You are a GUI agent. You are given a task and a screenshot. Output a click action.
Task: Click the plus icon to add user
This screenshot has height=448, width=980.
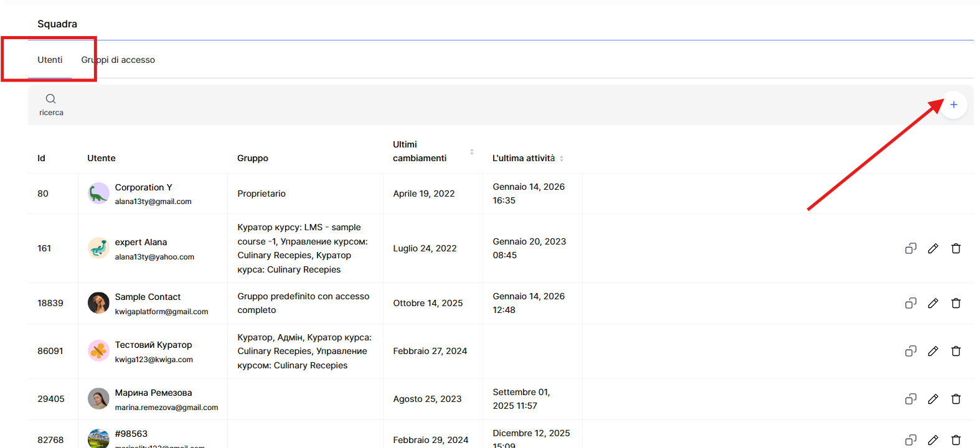(953, 105)
